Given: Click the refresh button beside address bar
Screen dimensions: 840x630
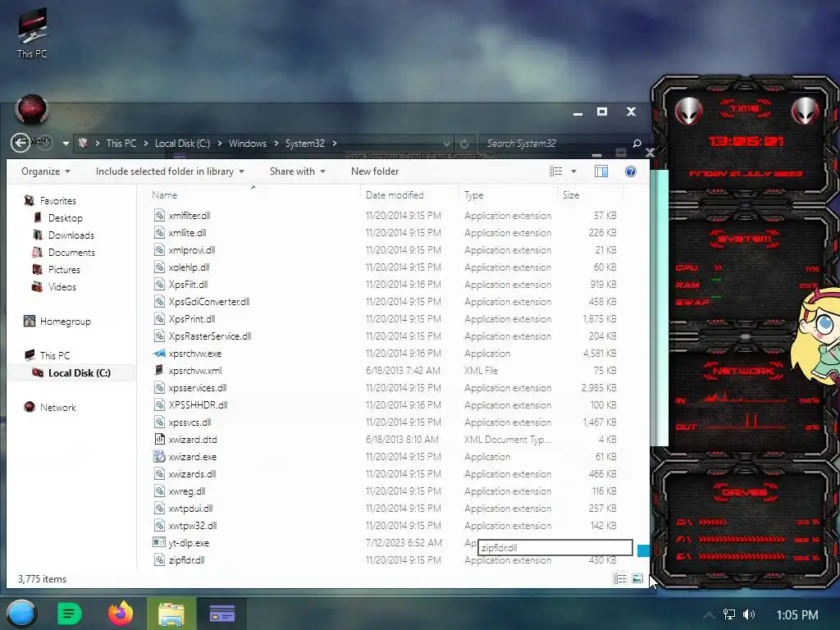Looking at the screenshot, I should pos(464,144).
